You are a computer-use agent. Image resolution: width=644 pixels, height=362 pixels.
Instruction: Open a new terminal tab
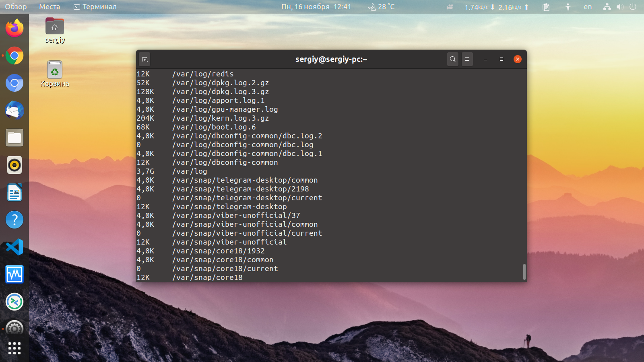(145, 59)
